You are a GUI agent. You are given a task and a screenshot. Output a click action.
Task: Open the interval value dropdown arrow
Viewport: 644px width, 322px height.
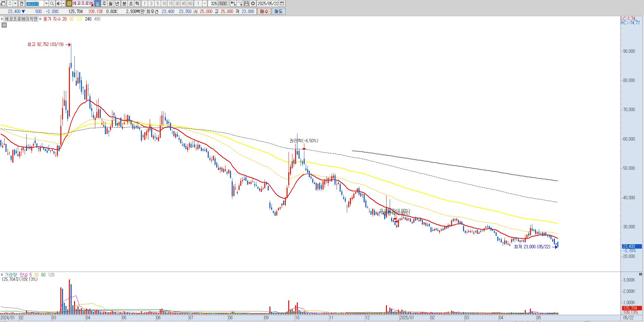(205, 3)
